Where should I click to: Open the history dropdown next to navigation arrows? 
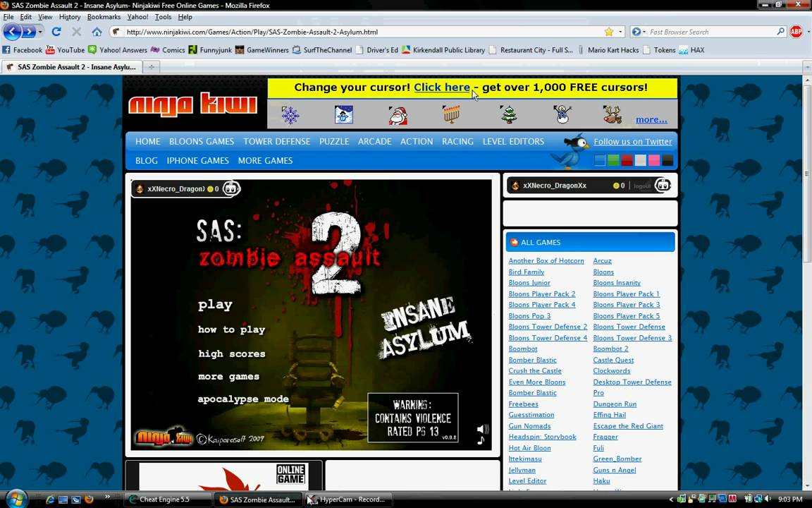(40, 32)
